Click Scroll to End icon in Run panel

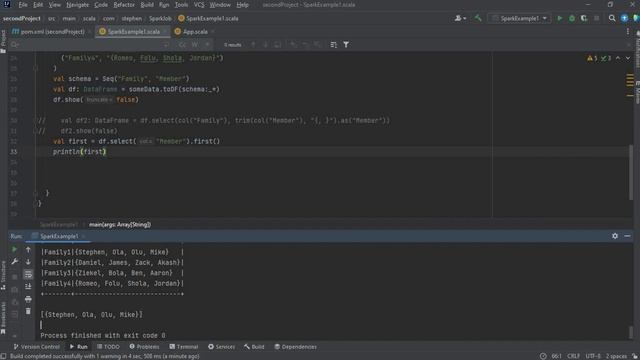tap(28, 287)
